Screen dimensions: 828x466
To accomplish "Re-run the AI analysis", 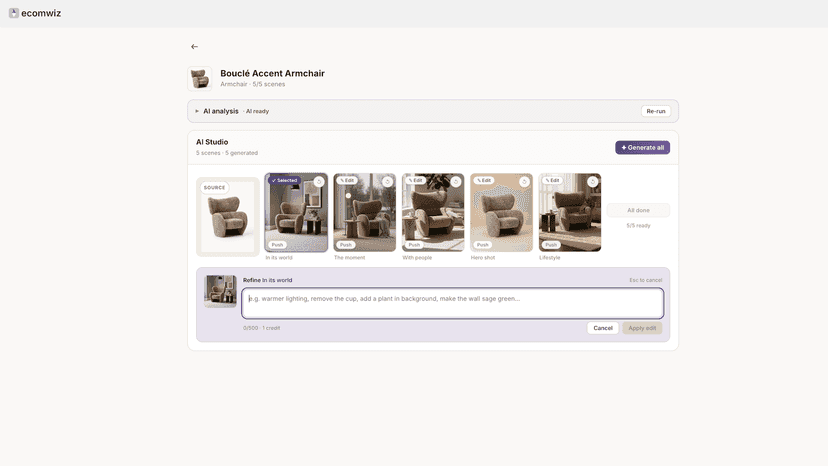I will tap(656, 111).
